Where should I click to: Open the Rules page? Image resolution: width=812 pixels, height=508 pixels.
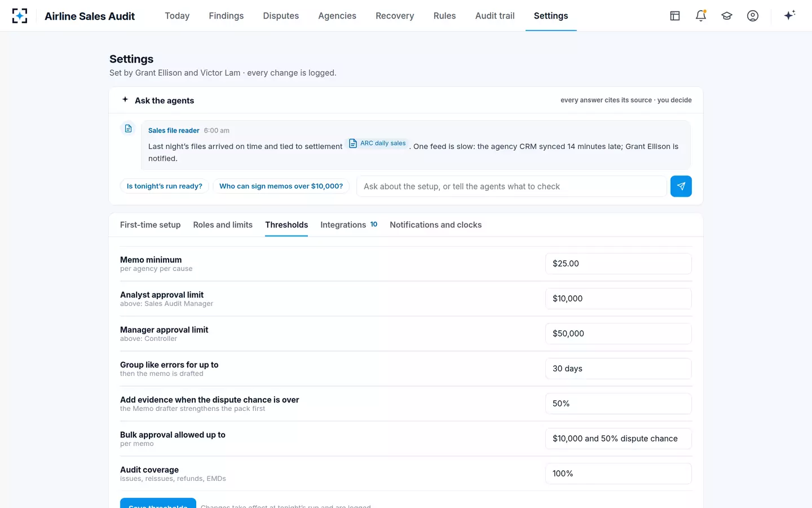click(x=444, y=16)
